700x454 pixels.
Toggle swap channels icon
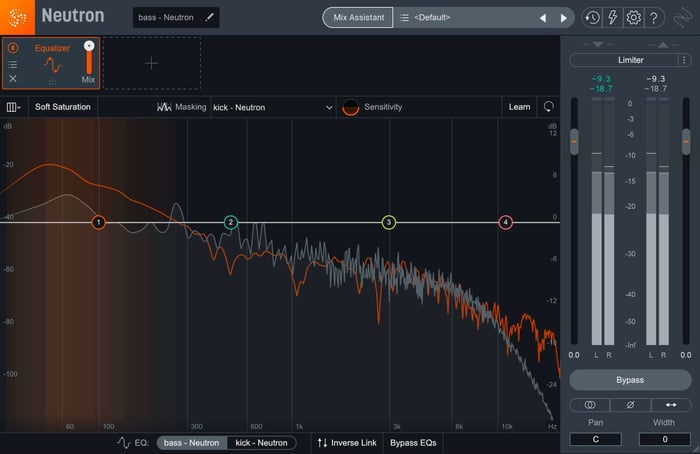point(671,405)
